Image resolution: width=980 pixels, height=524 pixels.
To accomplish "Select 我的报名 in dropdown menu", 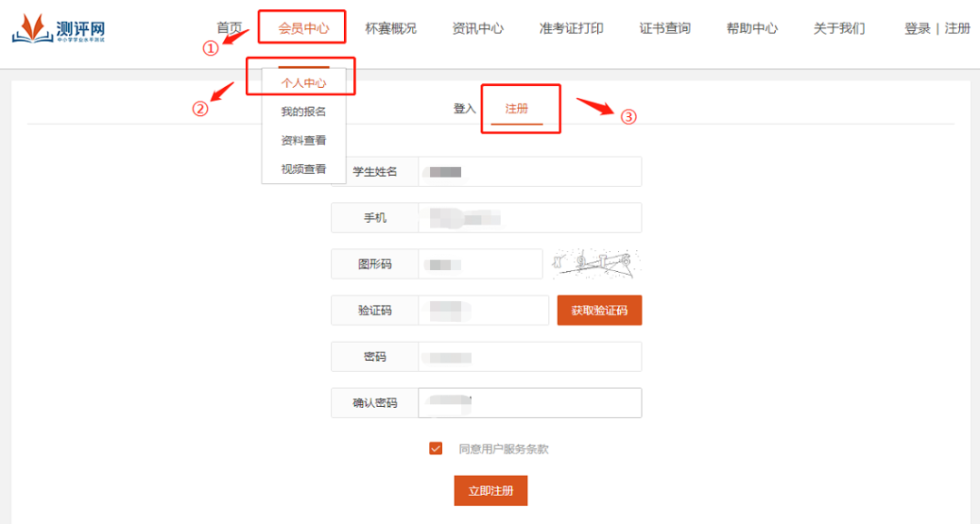I will click(x=303, y=112).
